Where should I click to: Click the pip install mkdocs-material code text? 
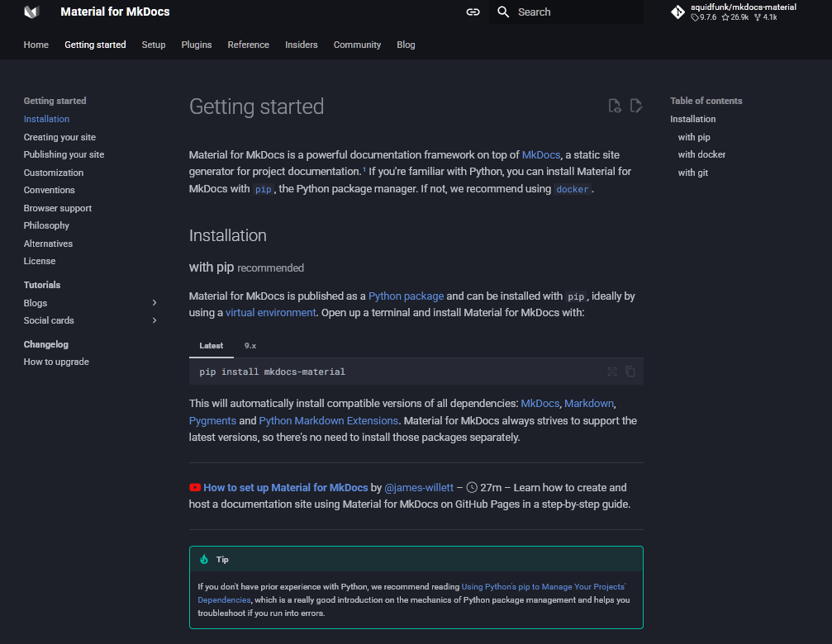[272, 372]
